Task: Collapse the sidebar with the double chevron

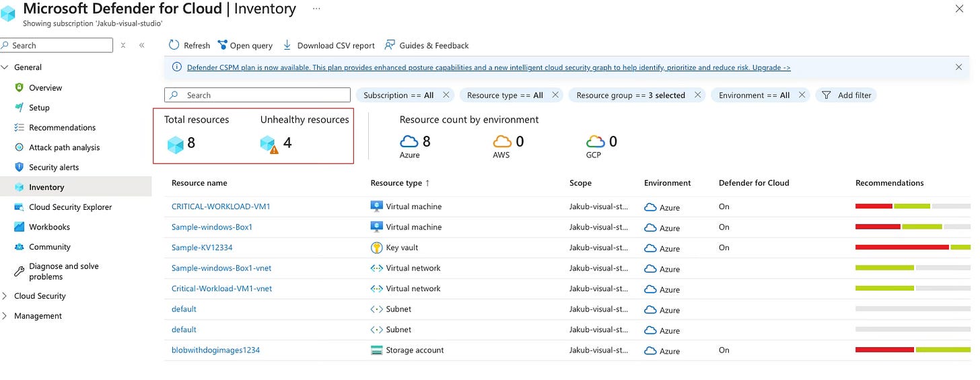Action: tap(142, 45)
